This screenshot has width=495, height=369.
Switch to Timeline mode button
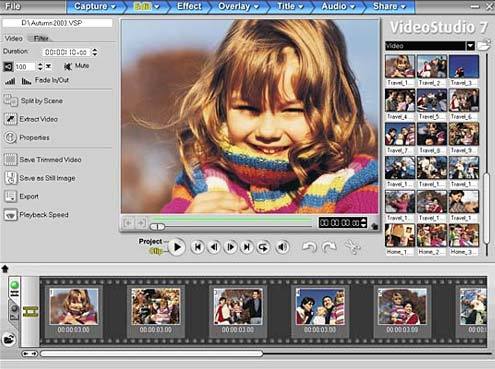click(x=14, y=312)
